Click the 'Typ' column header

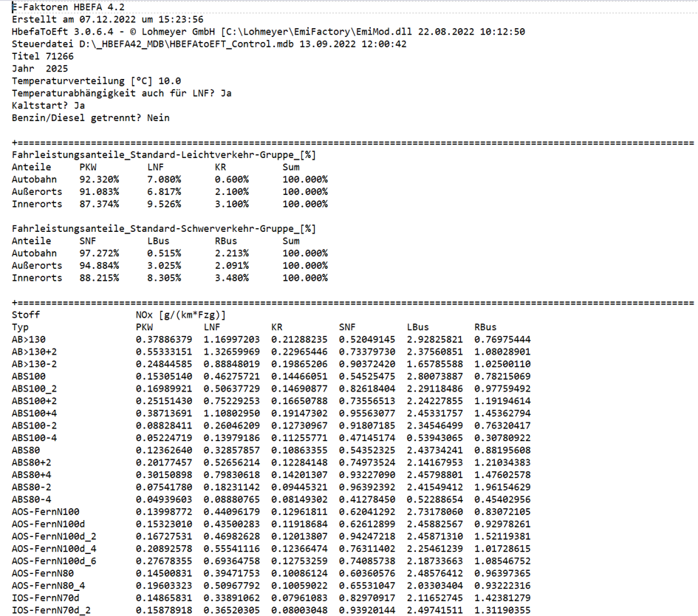click(x=20, y=327)
